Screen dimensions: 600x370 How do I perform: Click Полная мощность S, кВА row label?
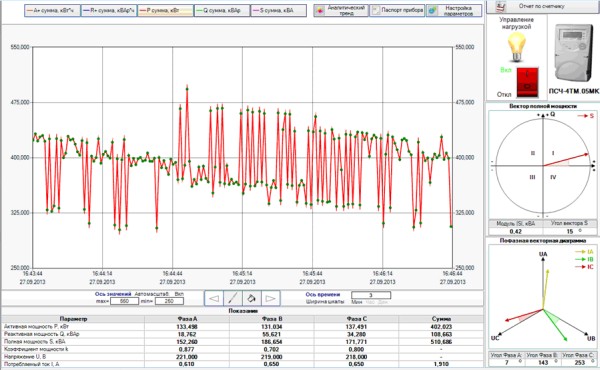click(x=35, y=341)
